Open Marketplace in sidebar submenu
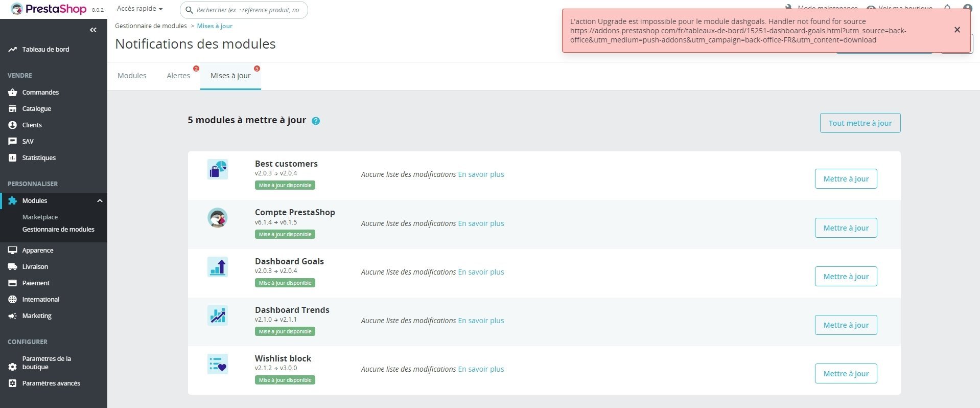Image resolution: width=980 pixels, height=408 pixels. pos(40,217)
